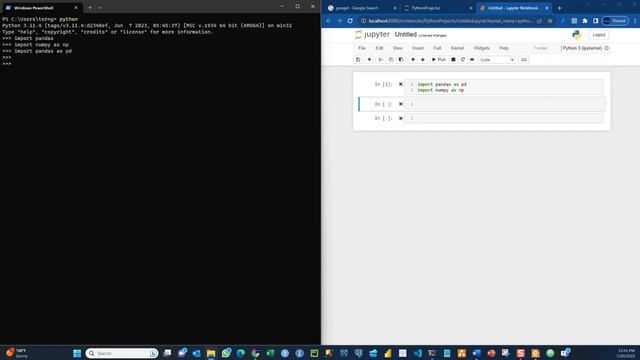Copy selected cells in the Jupyter toolbar
This screenshot has width=640, height=360.
pyautogui.click(x=391, y=60)
